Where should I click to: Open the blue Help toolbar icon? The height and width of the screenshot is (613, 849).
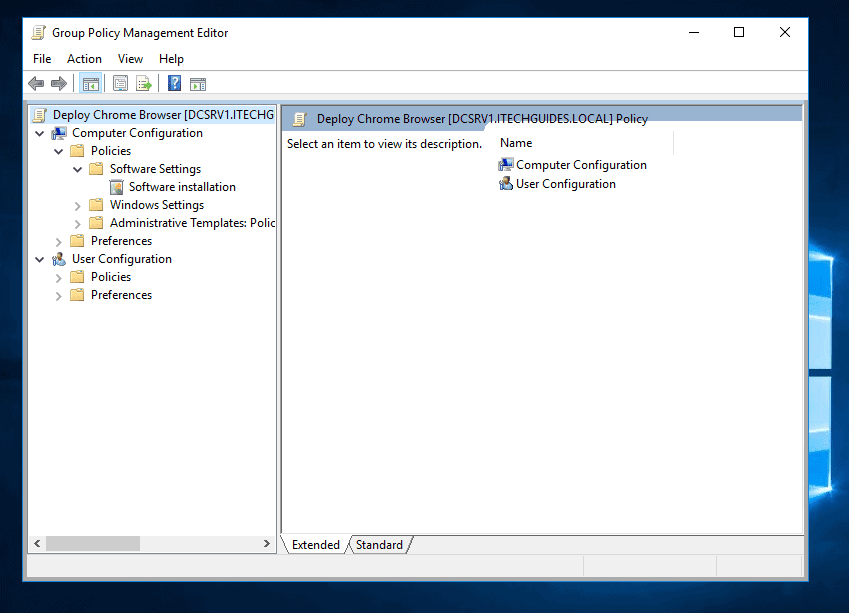point(174,83)
